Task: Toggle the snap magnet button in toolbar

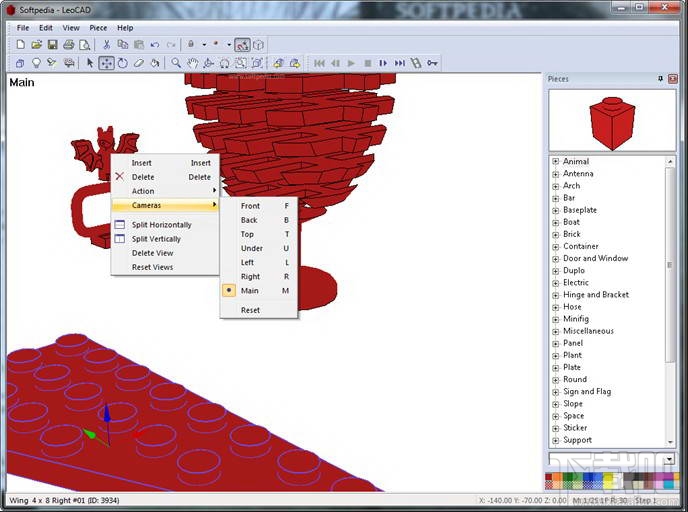Action: tap(242, 44)
